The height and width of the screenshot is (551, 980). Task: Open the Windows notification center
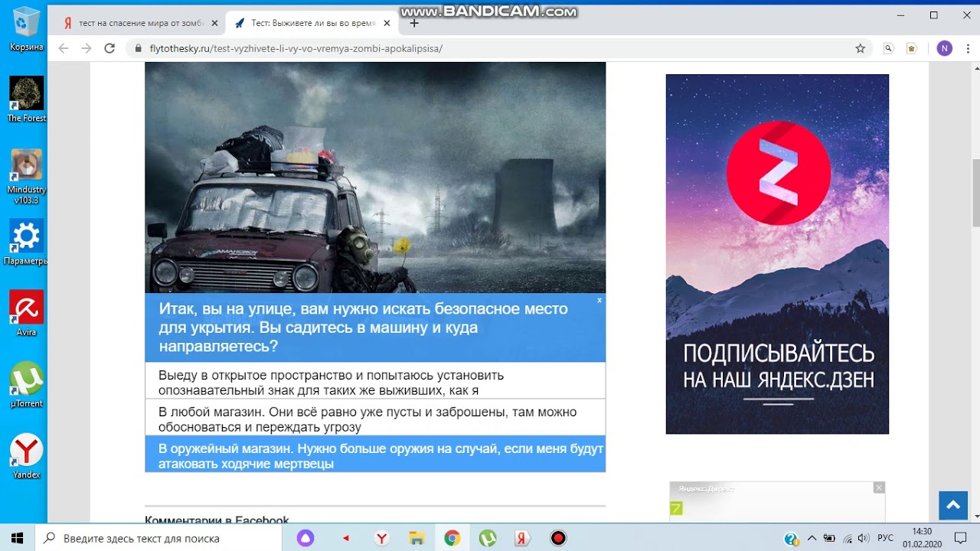coord(961,538)
